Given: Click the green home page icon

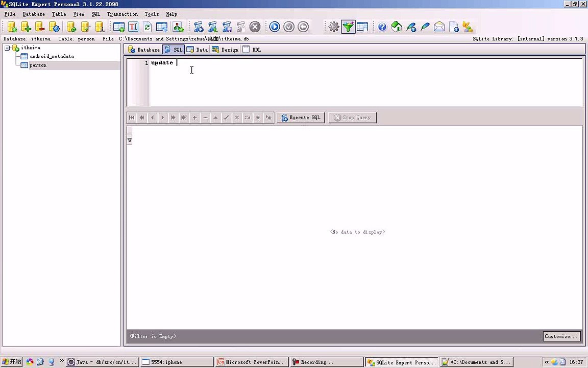Looking at the screenshot, I should [397, 27].
